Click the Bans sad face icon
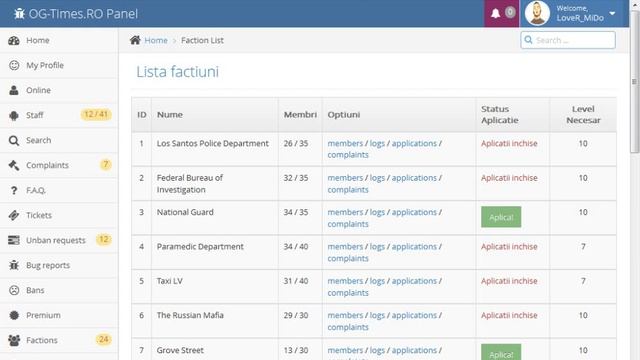The height and width of the screenshot is (360, 640). click(14, 290)
